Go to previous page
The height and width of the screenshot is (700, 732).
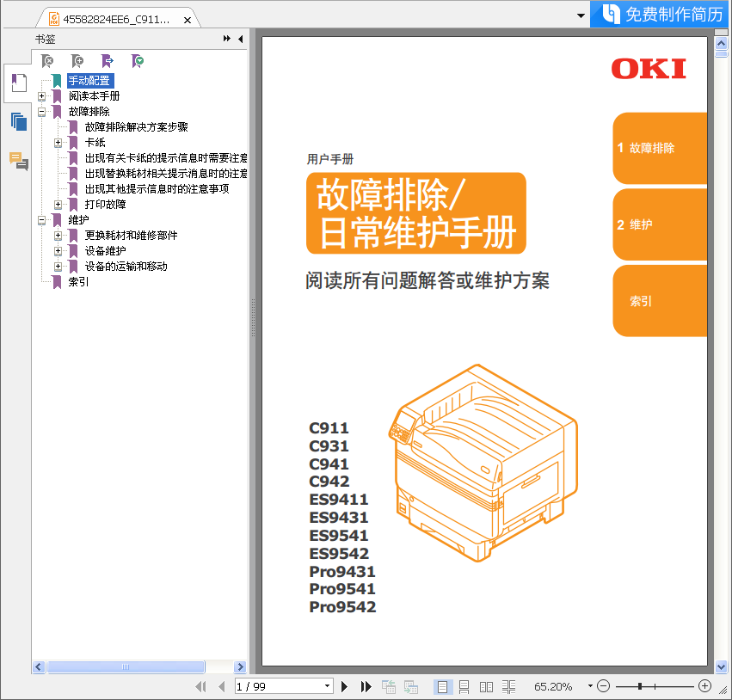(222, 686)
